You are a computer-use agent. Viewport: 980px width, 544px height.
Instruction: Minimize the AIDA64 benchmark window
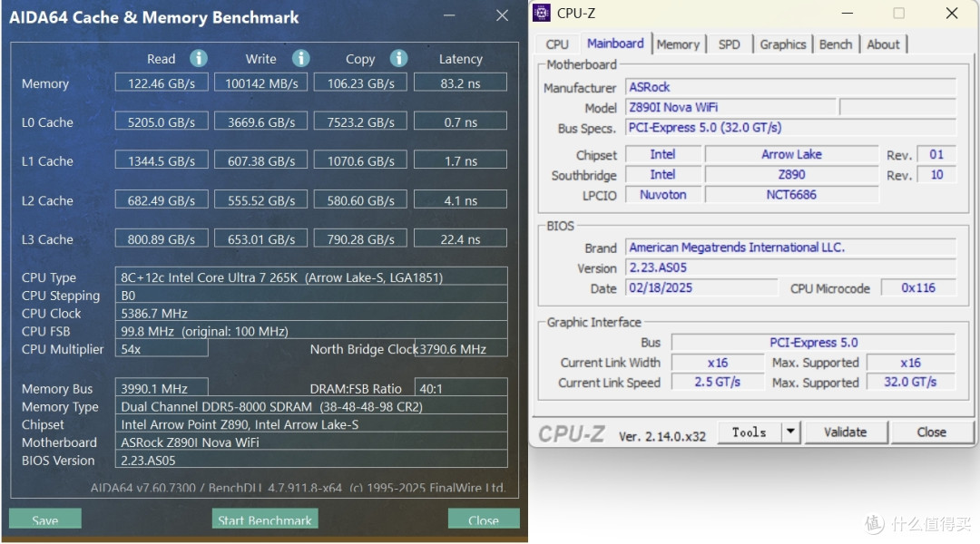pyautogui.click(x=449, y=15)
